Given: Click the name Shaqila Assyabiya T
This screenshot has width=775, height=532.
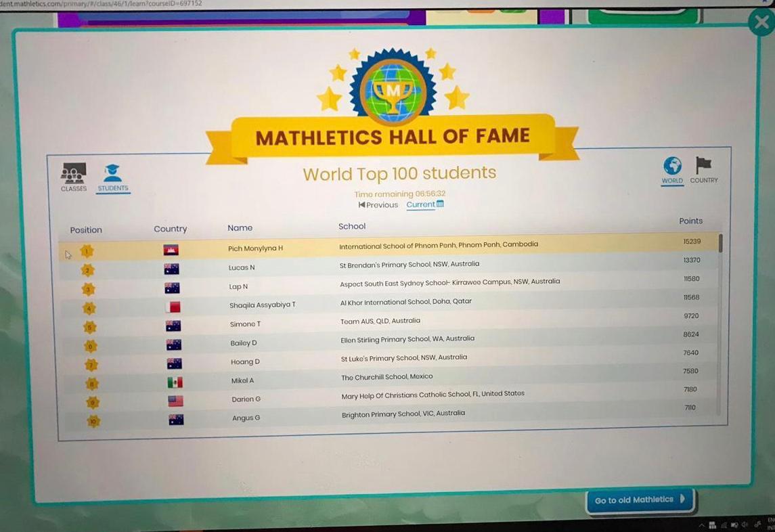Looking at the screenshot, I should pos(263,305).
